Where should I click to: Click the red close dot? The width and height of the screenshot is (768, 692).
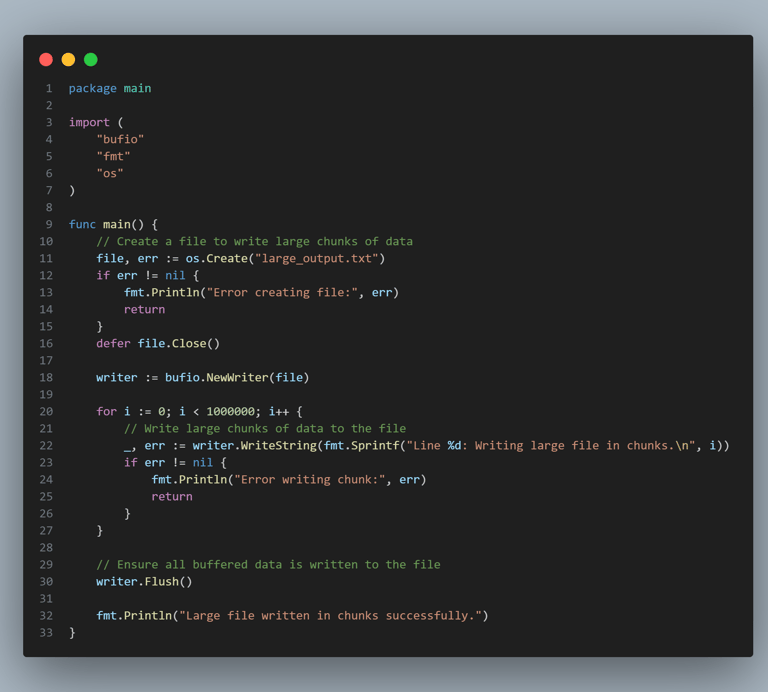pyautogui.click(x=46, y=60)
